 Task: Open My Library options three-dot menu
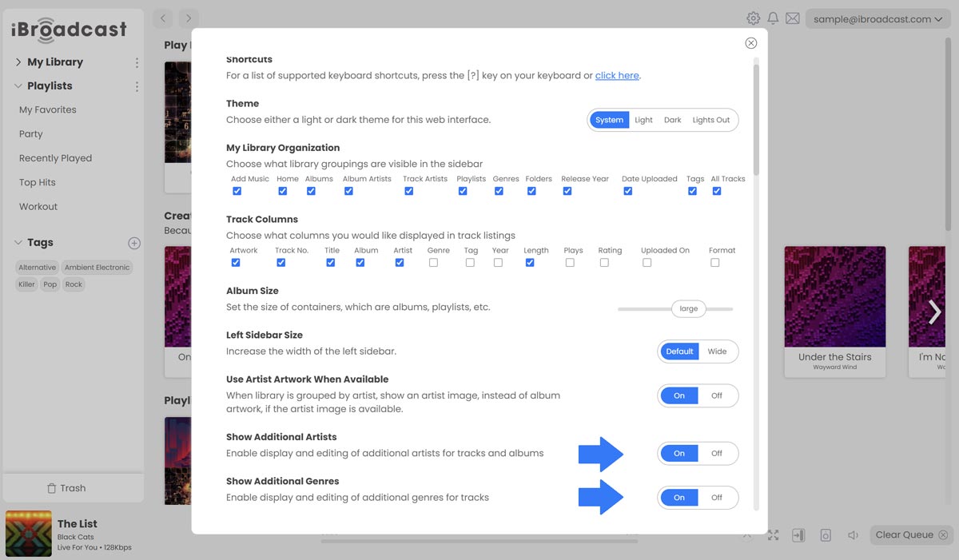tap(137, 62)
